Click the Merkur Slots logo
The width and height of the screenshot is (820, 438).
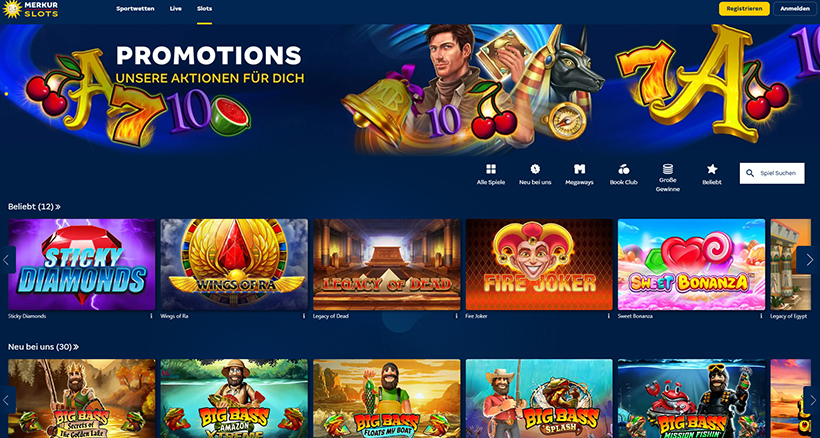30,9
